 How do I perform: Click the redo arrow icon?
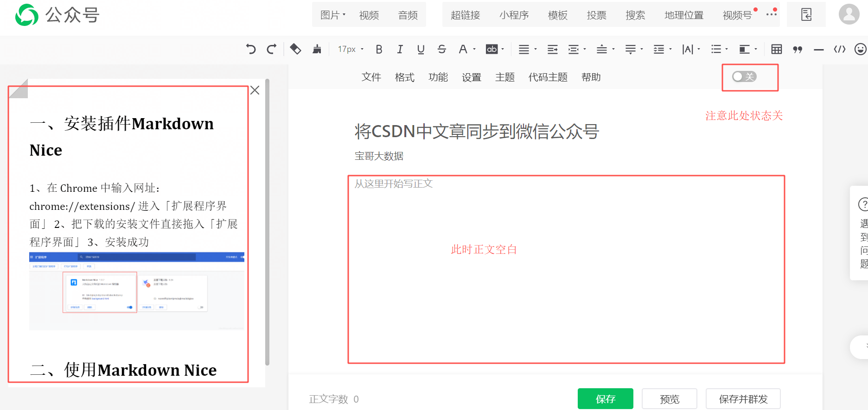272,49
